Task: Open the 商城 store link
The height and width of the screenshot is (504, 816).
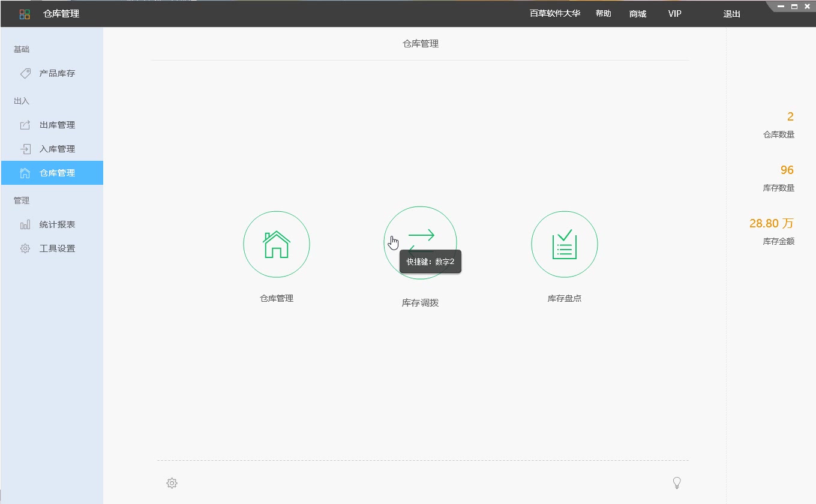Action: click(638, 14)
